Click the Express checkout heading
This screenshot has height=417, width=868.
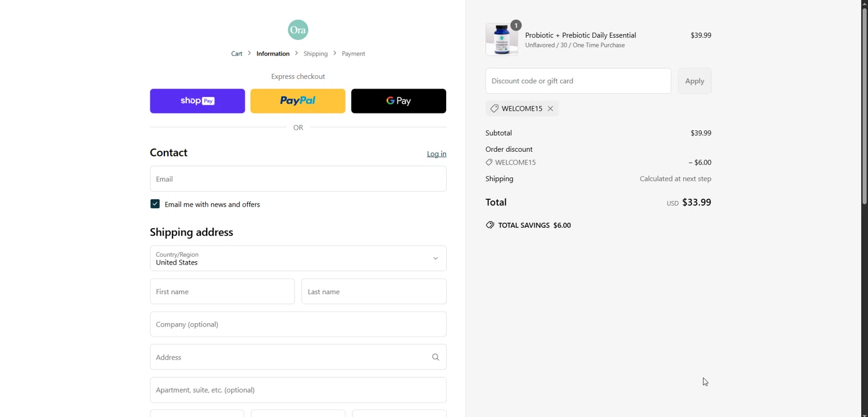[x=298, y=76]
